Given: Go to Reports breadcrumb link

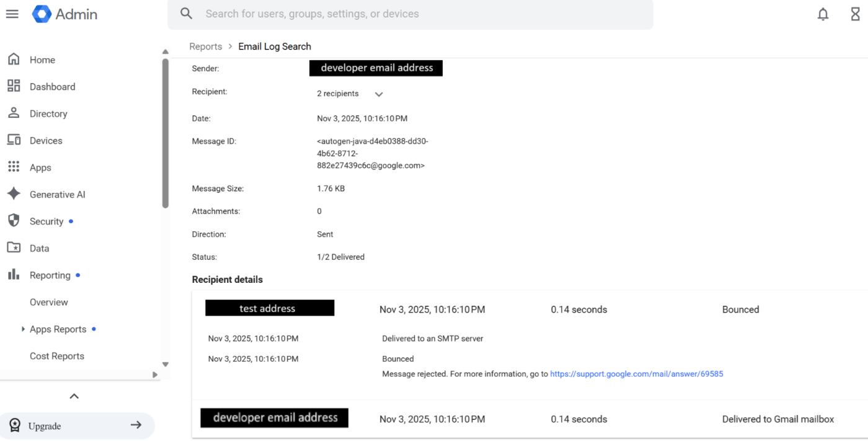Looking at the screenshot, I should (x=205, y=47).
